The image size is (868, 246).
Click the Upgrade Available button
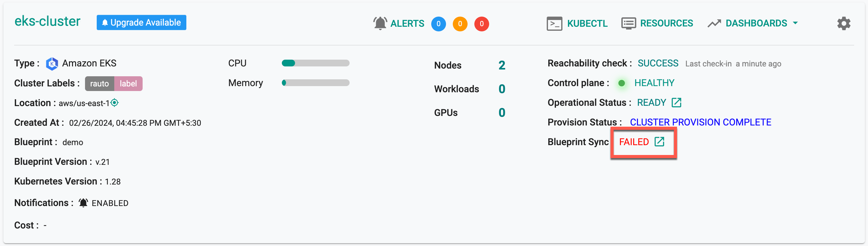pos(141,22)
